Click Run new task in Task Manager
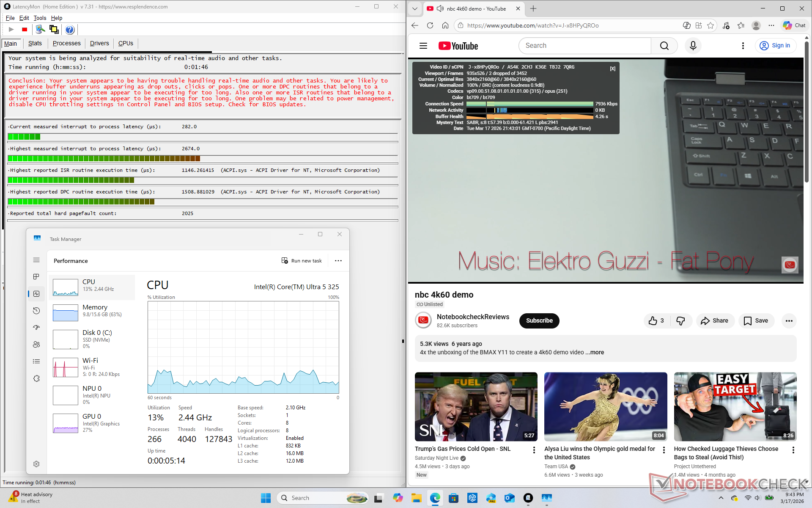Viewport: 812px width, 508px height. coord(302,261)
